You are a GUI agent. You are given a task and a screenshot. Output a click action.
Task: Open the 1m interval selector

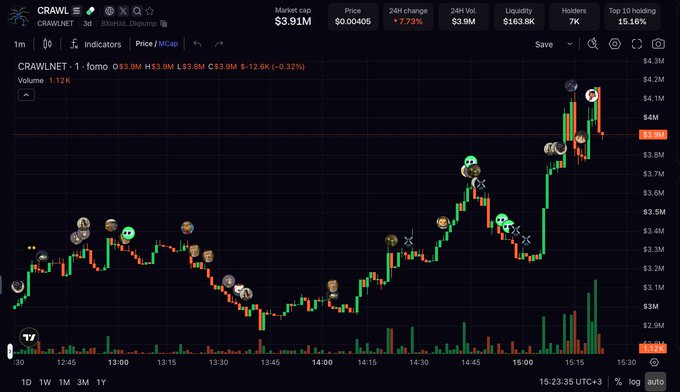click(20, 44)
